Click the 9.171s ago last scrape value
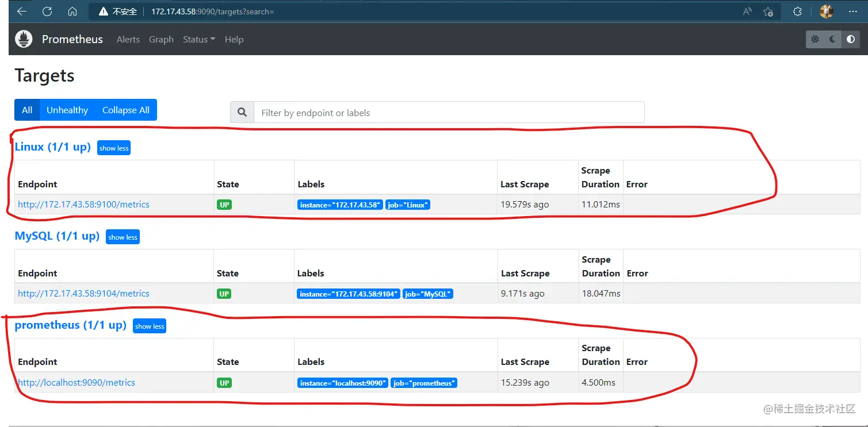The width and height of the screenshot is (868, 427). 523,293
